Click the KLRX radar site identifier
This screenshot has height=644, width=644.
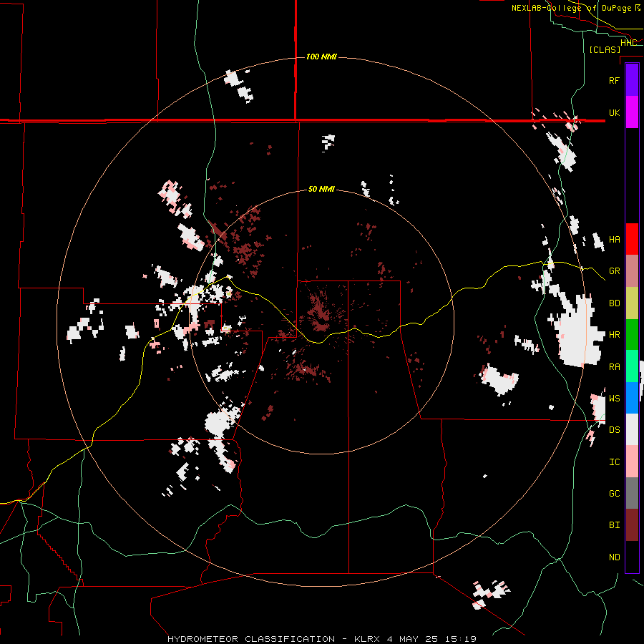pyautogui.click(x=370, y=639)
